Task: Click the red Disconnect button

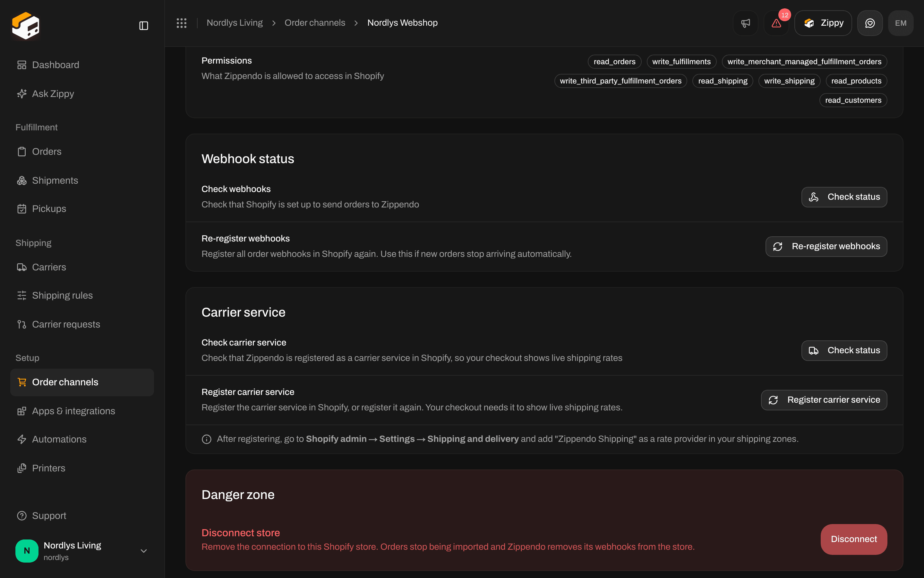Action: (x=854, y=539)
